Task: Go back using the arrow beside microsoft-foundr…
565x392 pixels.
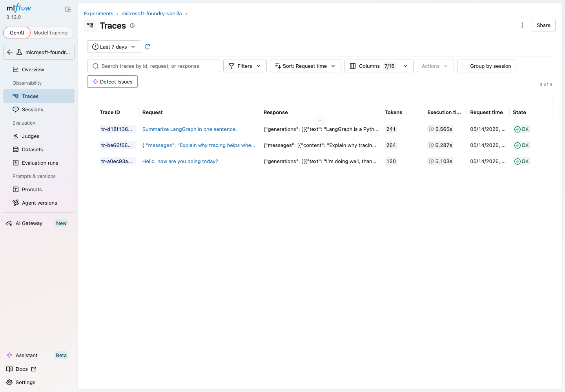Action: point(10,52)
